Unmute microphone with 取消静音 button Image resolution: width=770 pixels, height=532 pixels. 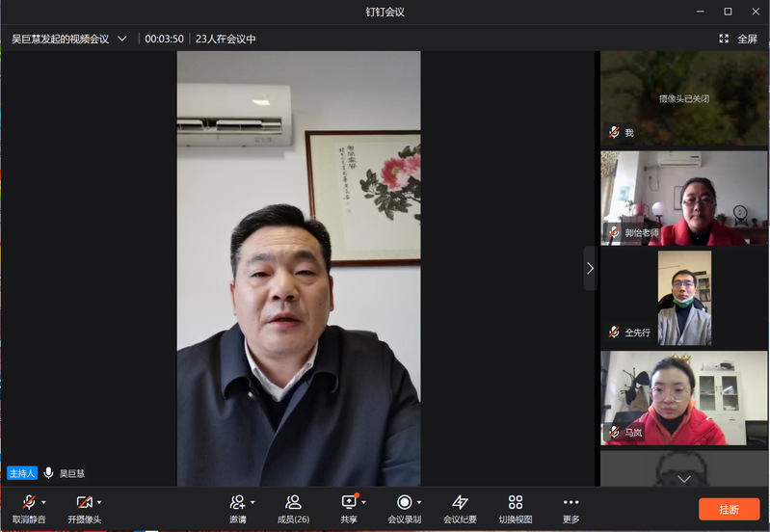pos(29,508)
